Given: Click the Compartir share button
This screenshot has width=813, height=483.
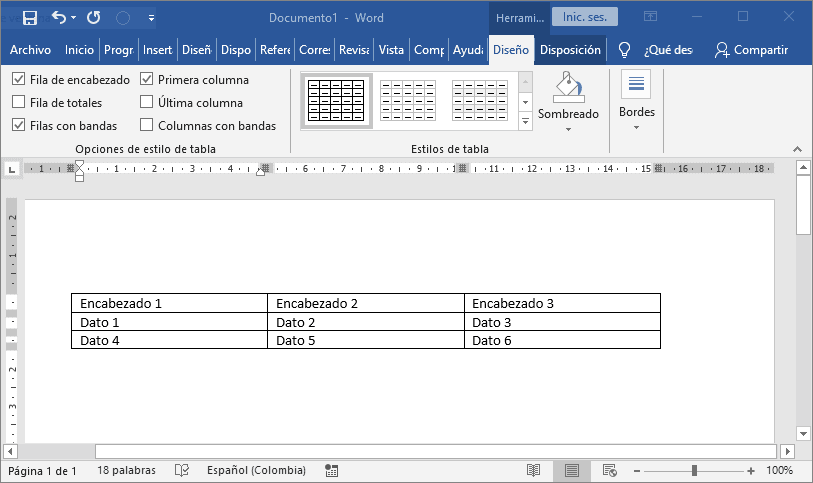Looking at the screenshot, I should 751,50.
